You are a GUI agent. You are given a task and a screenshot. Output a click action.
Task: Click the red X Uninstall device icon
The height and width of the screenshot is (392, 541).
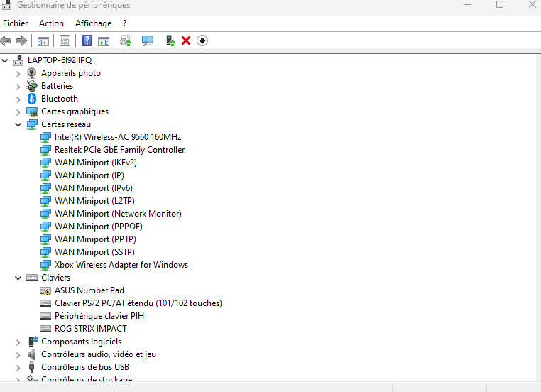click(186, 40)
